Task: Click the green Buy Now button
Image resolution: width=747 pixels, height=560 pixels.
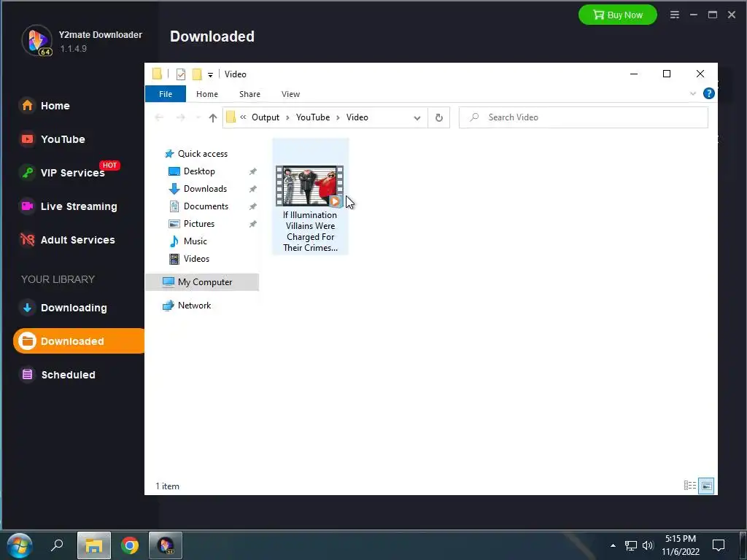Action: click(617, 15)
